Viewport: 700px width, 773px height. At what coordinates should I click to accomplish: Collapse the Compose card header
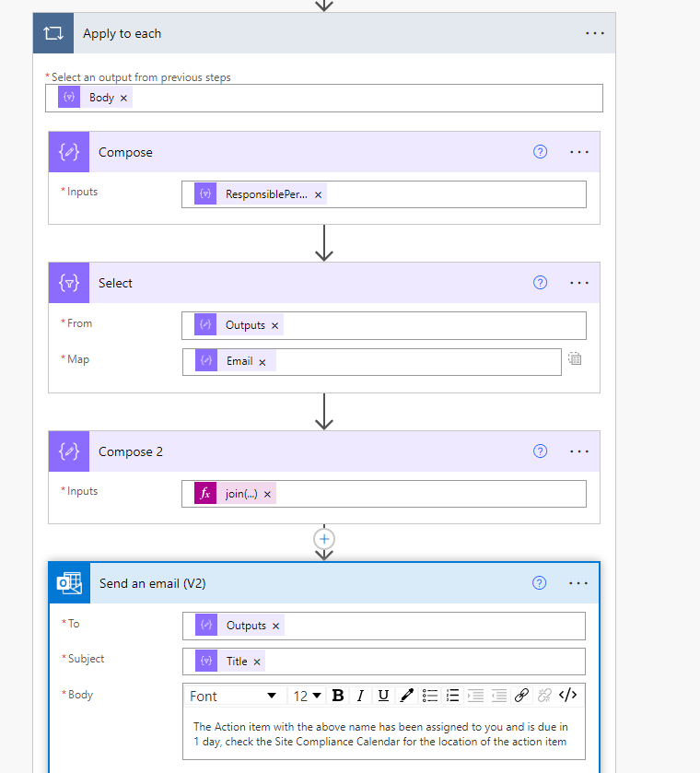coord(324,152)
